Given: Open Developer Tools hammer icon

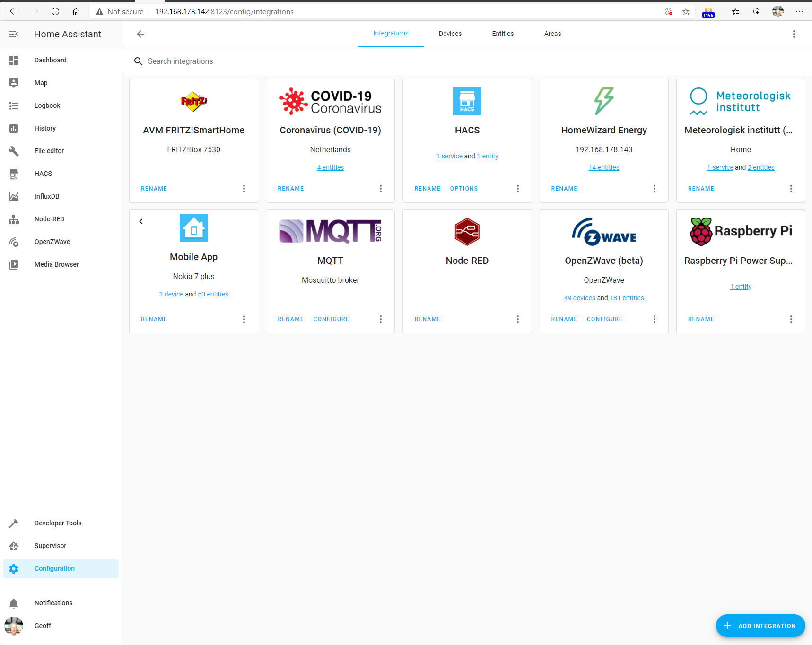Looking at the screenshot, I should [14, 523].
